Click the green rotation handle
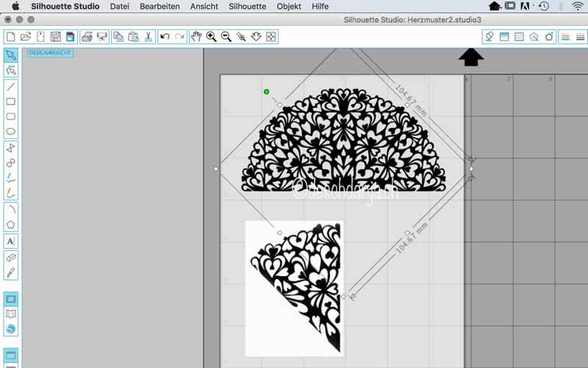Viewport: 588px width, 368px height. (266, 92)
